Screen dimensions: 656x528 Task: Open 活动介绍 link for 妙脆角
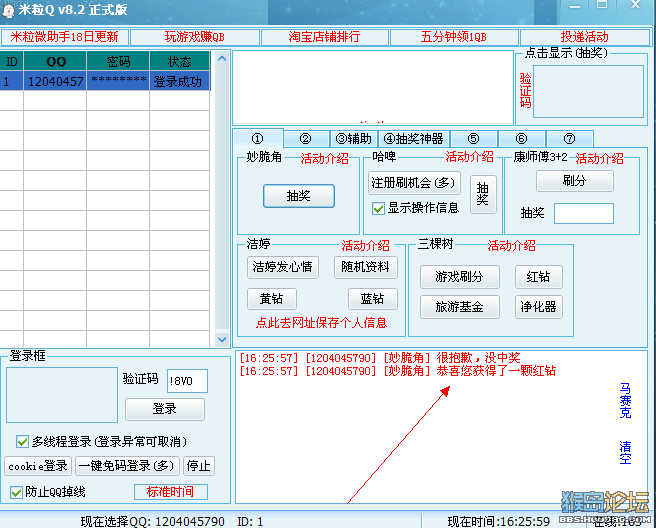pyautogui.click(x=324, y=159)
